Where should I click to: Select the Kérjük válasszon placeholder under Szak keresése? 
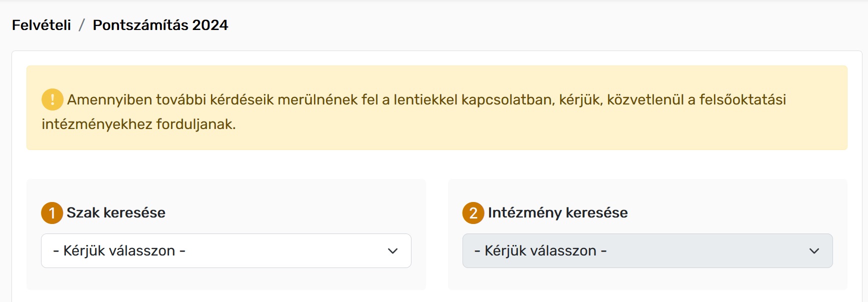[x=119, y=250]
